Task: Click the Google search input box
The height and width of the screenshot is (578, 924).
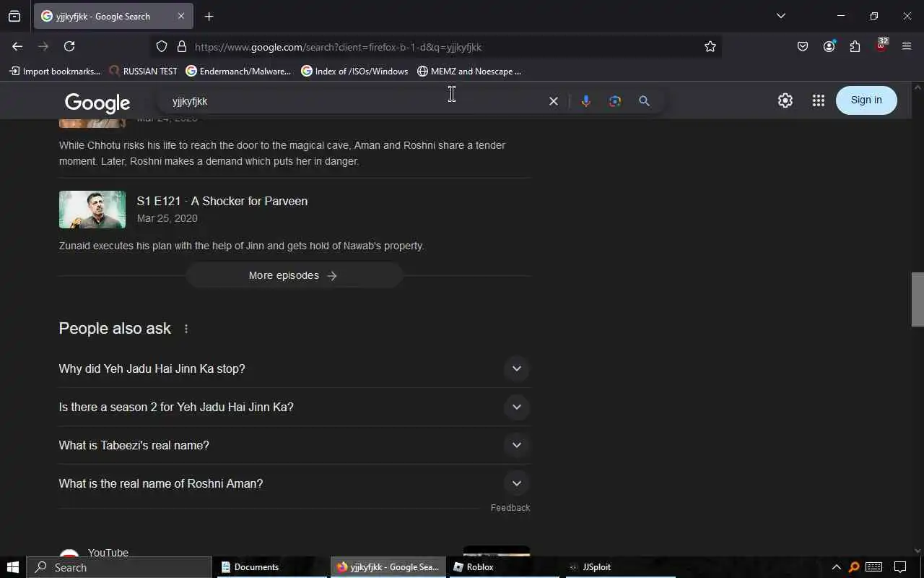Action: [354, 101]
